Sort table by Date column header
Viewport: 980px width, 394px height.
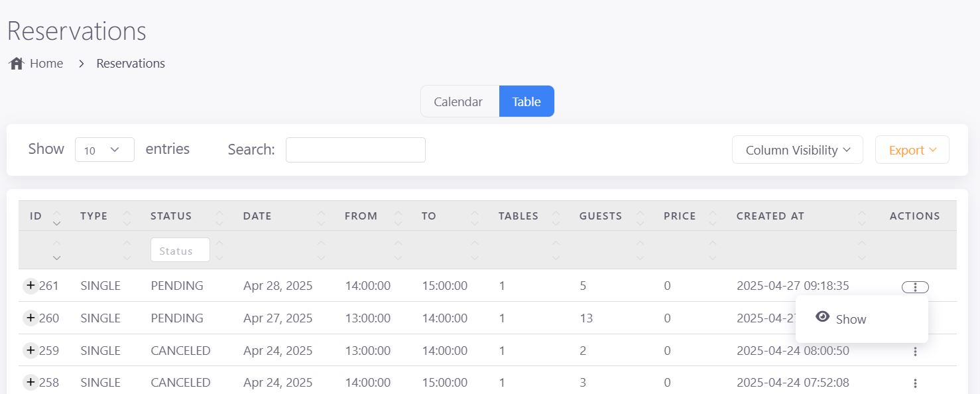257,216
